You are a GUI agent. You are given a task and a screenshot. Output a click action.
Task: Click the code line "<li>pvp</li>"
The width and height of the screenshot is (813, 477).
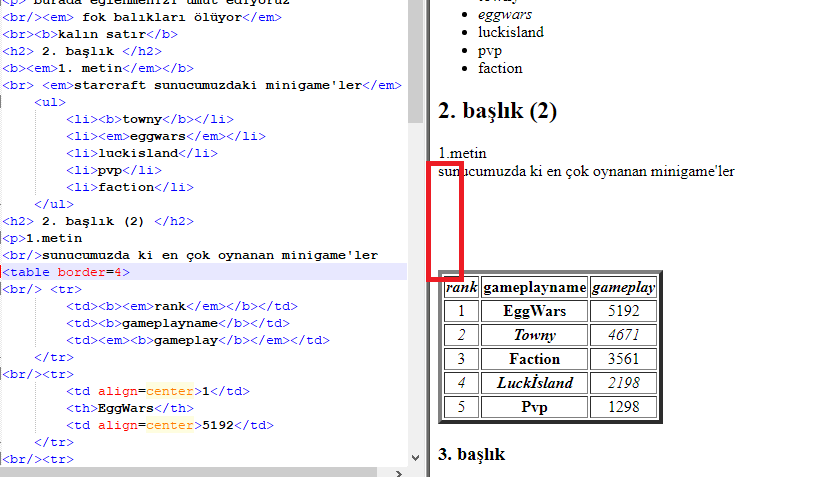pos(114,170)
